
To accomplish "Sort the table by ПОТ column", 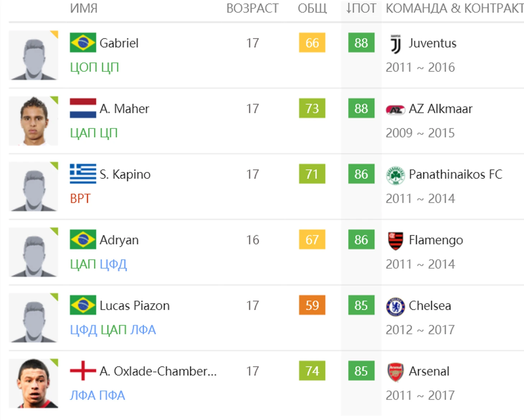I will click(x=361, y=8).
